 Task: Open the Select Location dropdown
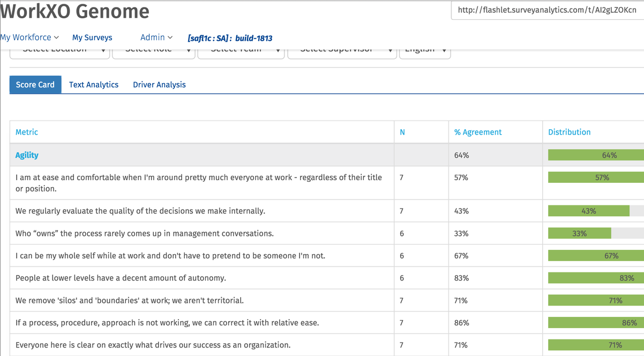[59, 51]
